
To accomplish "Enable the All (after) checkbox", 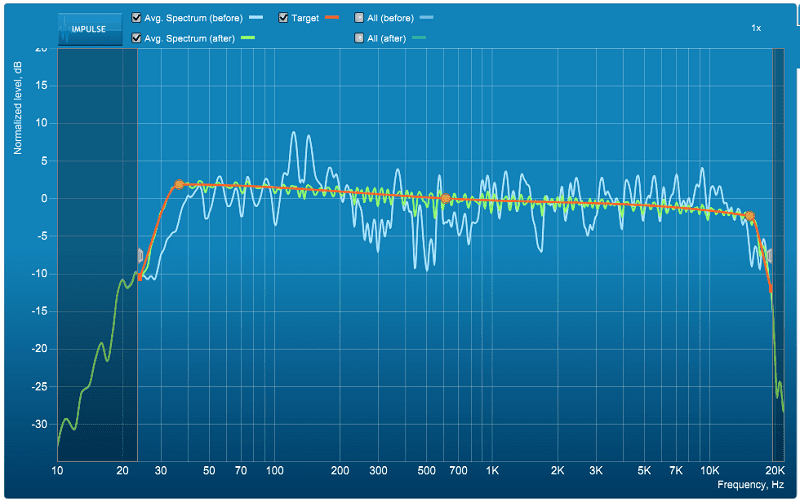I will coord(359,38).
